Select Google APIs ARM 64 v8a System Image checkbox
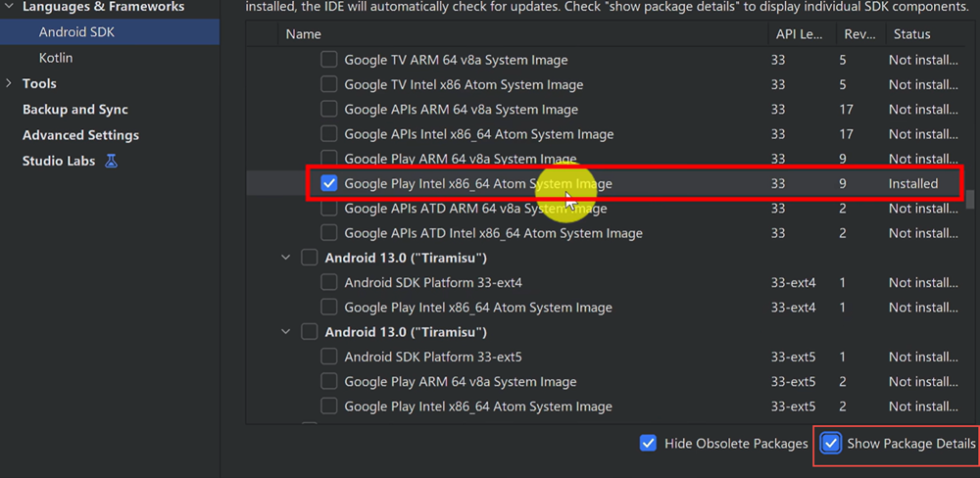 pos(329,110)
